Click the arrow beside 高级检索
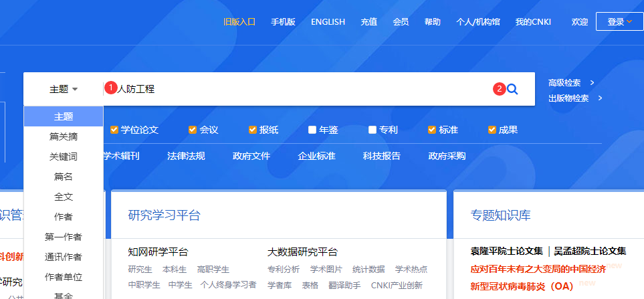 click(593, 83)
